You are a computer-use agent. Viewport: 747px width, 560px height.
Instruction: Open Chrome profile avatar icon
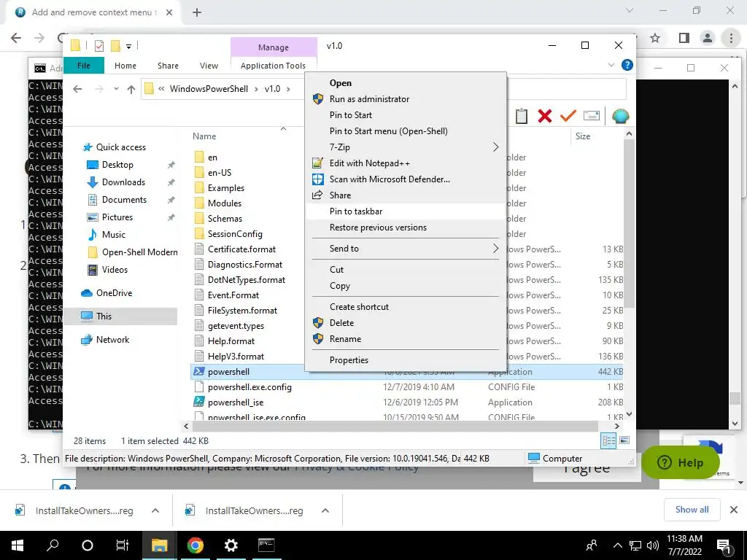[x=708, y=38]
